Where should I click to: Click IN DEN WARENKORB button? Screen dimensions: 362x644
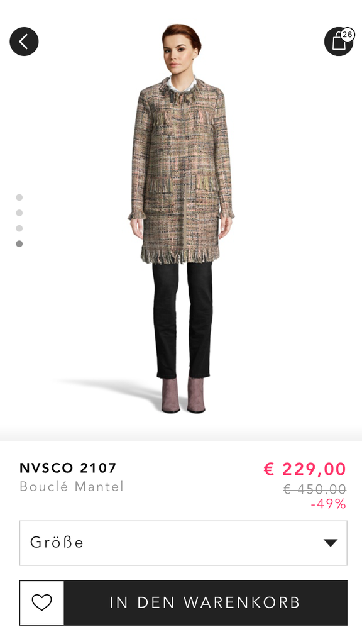point(206,602)
